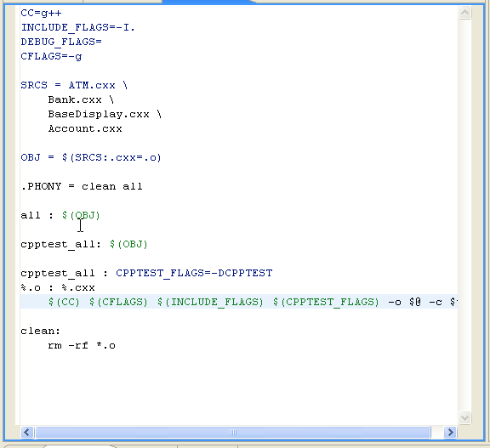Click the vertical scrollbar up arrow
Viewport: 490px width, 448px height.
[x=464, y=13]
